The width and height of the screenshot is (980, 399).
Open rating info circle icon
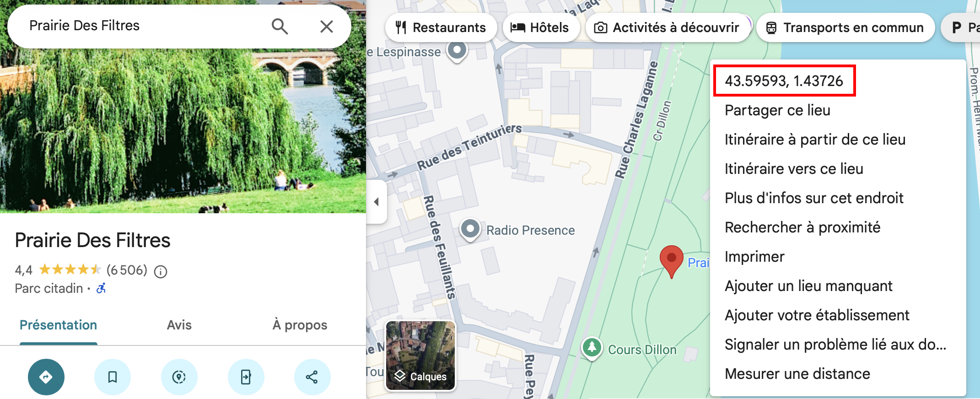161,272
